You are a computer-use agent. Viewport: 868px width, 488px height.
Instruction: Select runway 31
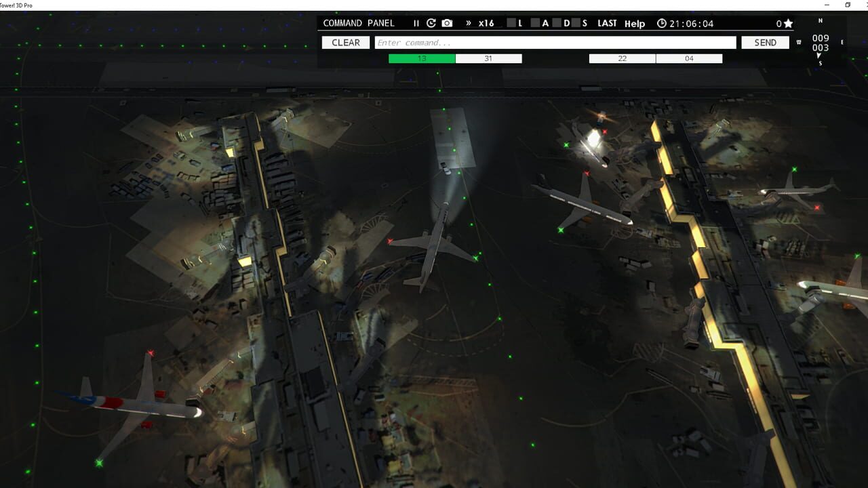488,59
